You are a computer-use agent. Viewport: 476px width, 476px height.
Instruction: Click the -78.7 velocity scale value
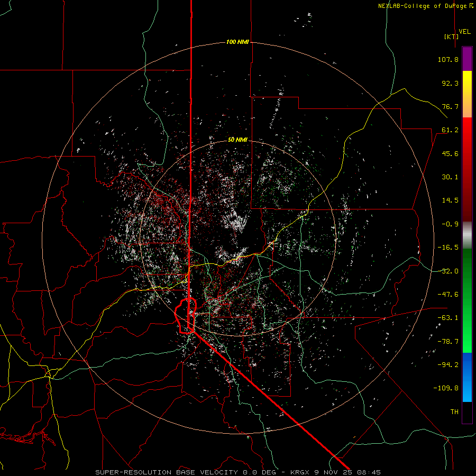point(448,342)
